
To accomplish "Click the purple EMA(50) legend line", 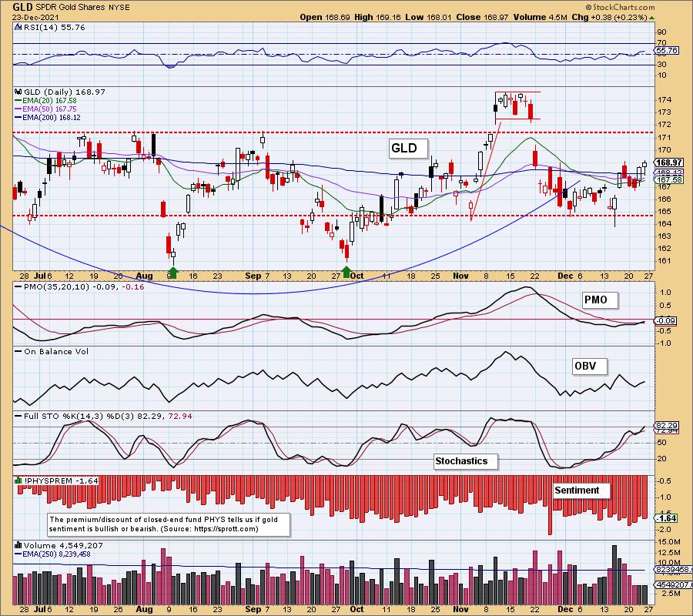I will tap(18, 109).
